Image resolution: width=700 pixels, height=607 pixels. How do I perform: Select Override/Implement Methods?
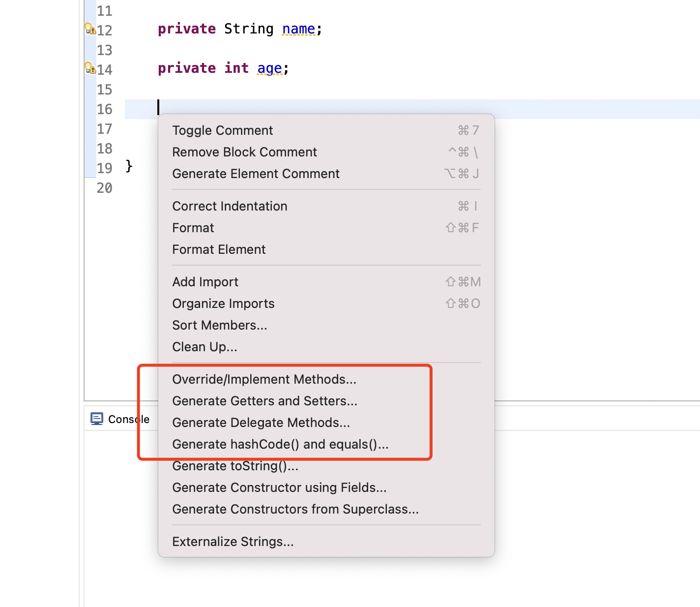(x=264, y=379)
